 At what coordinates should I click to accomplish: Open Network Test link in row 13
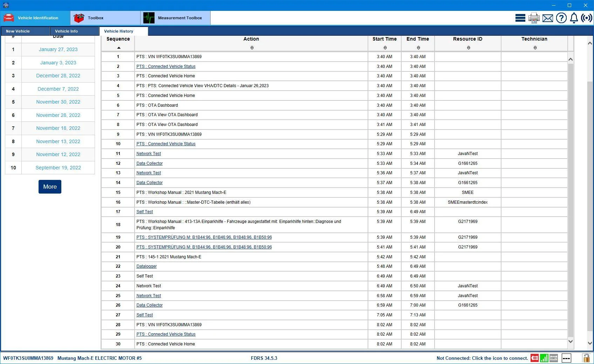click(149, 173)
